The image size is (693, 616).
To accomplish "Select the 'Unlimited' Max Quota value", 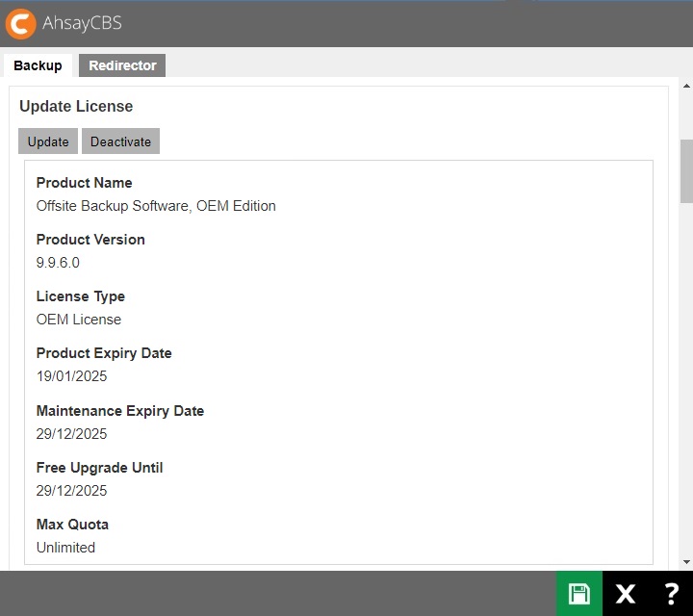I will point(65,548).
